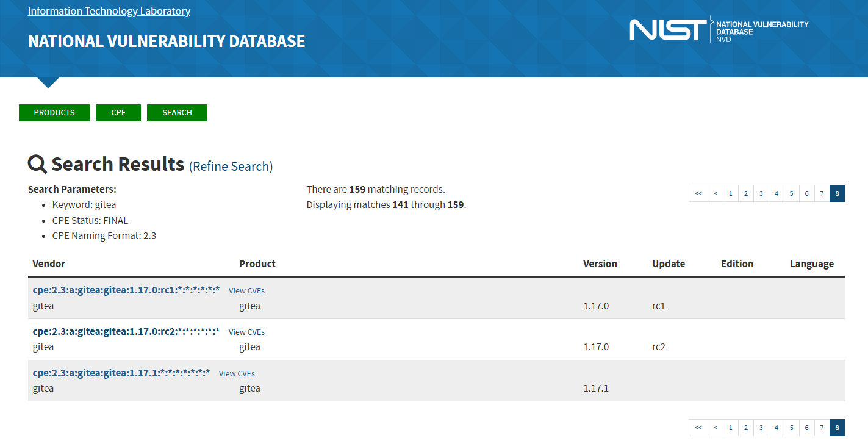Select page 3 in top pagination
The width and height of the screenshot is (868, 441).
pos(761,193)
